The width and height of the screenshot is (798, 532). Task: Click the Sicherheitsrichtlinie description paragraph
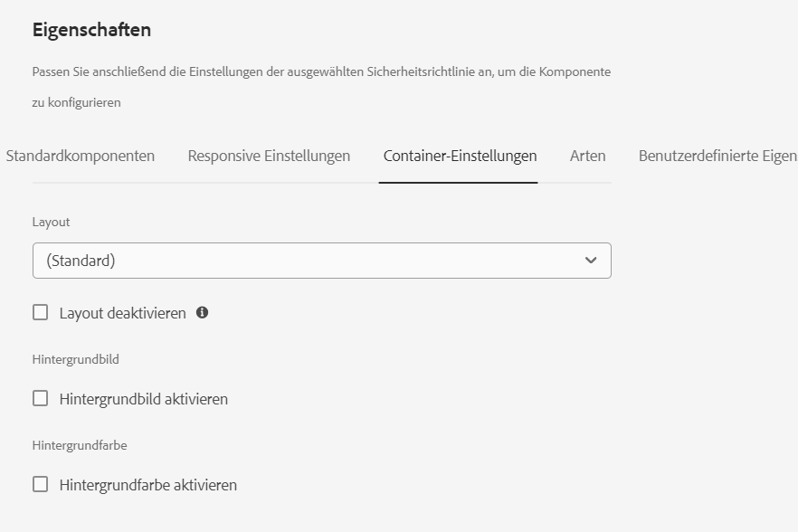pyautogui.click(x=321, y=71)
